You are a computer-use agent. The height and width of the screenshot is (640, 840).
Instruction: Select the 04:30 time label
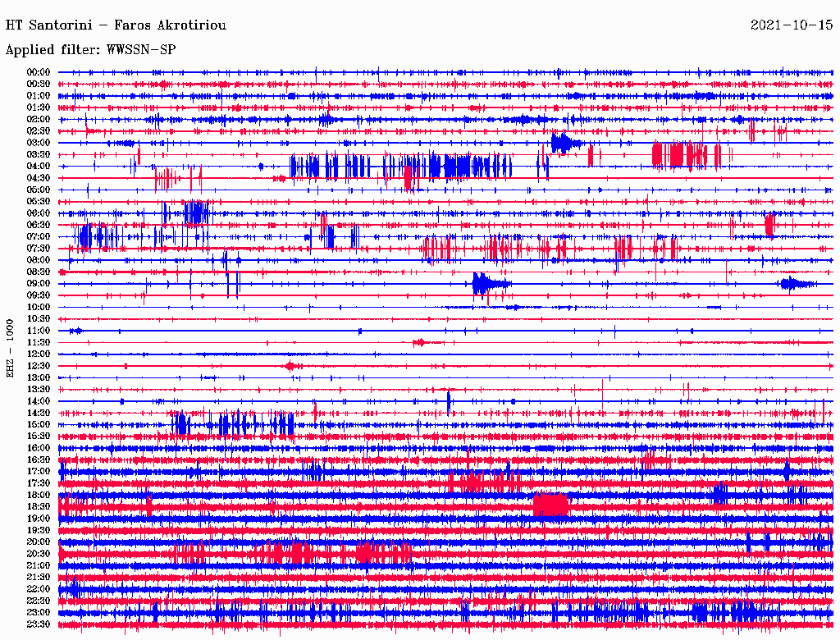click(39, 178)
